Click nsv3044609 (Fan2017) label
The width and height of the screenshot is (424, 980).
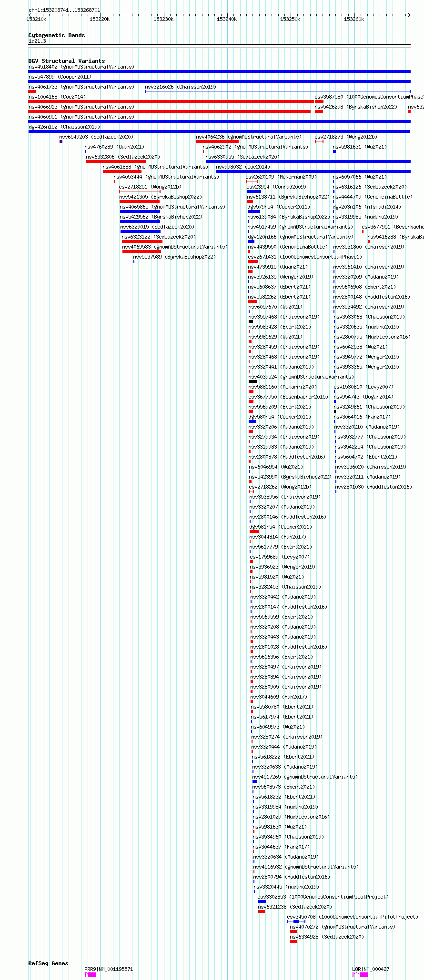(279, 697)
